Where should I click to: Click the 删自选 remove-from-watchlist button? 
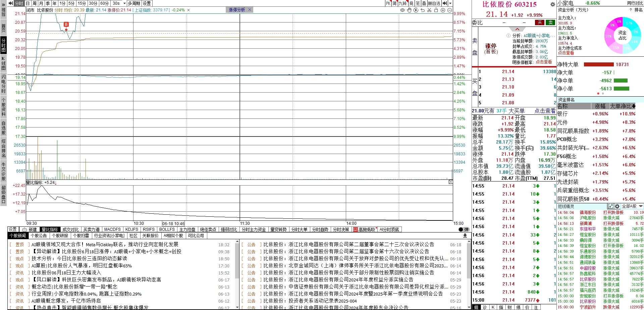click(434, 3)
